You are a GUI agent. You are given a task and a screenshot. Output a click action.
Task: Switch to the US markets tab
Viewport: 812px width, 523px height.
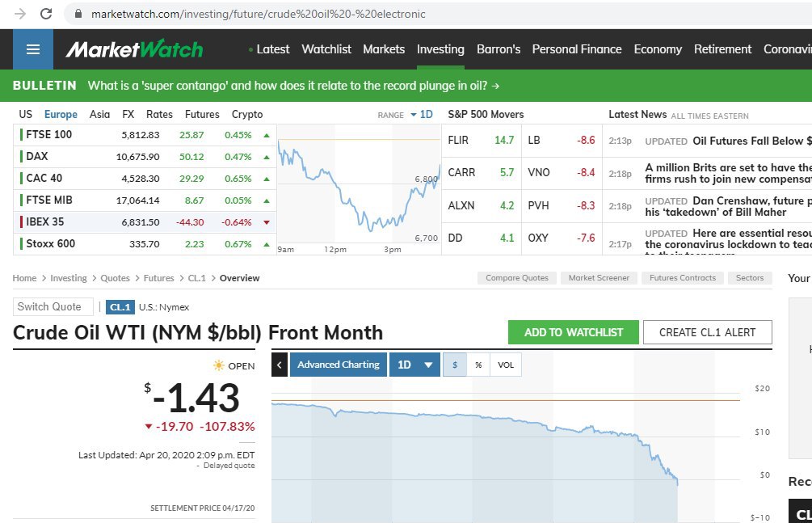click(25, 115)
